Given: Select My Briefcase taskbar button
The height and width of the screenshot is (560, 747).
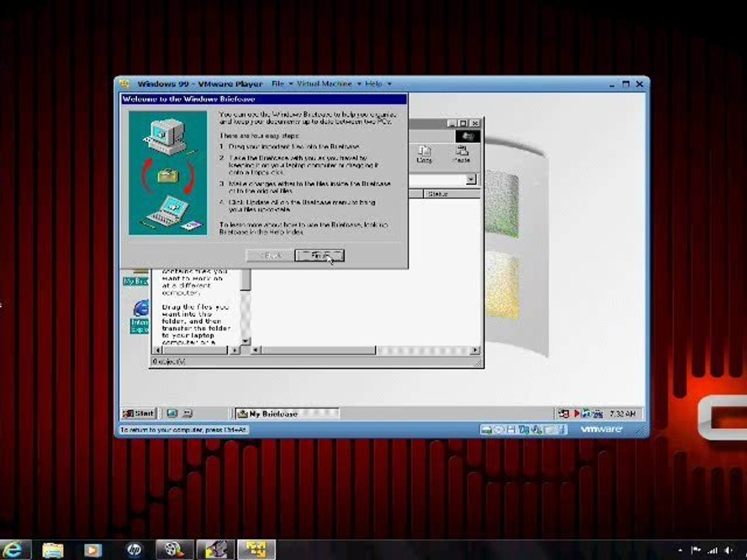Looking at the screenshot, I should click(287, 414).
